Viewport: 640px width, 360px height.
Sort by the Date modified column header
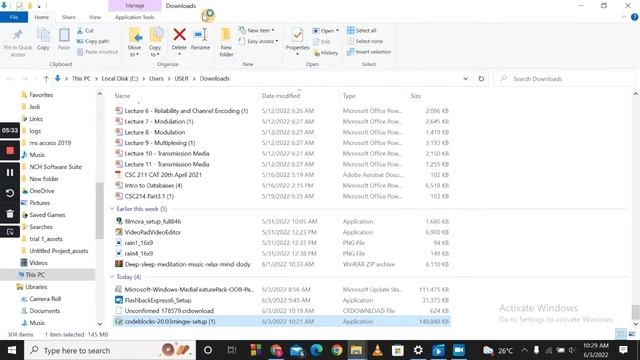[x=281, y=96]
